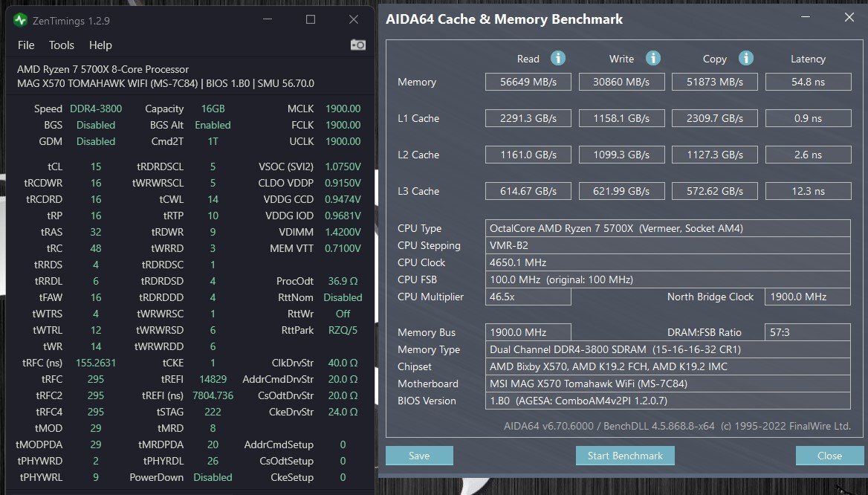Image resolution: width=868 pixels, height=495 pixels.
Task: Click the ZenTimings screenshot camera icon
Action: click(358, 45)
